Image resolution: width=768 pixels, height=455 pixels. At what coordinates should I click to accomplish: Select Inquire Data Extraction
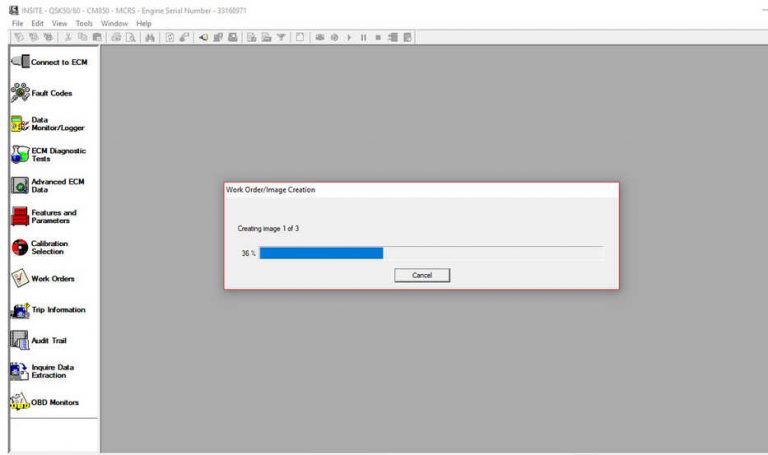point(48,371)
